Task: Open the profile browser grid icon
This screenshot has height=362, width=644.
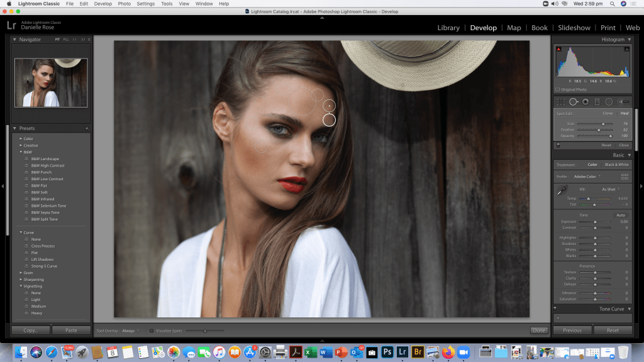Action: tap(625, 177)
